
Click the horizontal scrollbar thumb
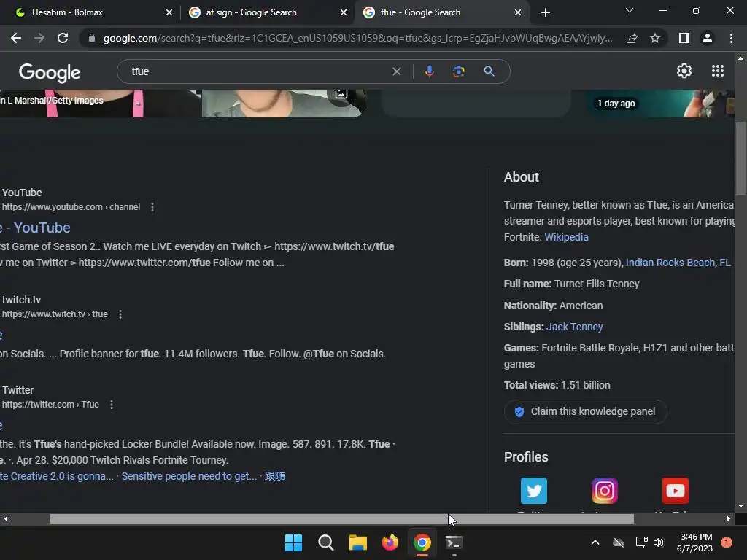(x=341, y=519)
